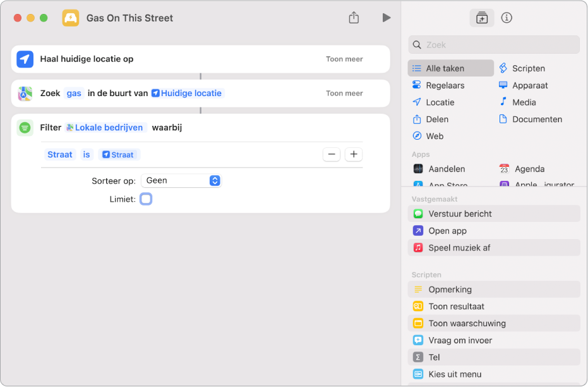Add a filter condition with plus button
This screenshot has width=588, height=387.
coord(354,154)
